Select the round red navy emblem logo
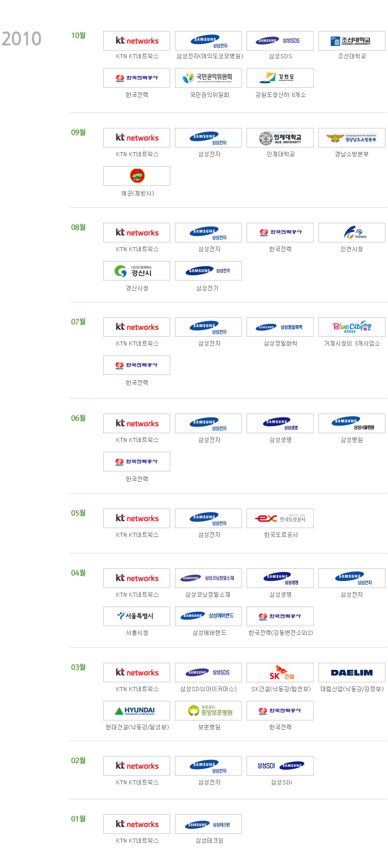The image size is (388, 868). [x=137, y=176]
